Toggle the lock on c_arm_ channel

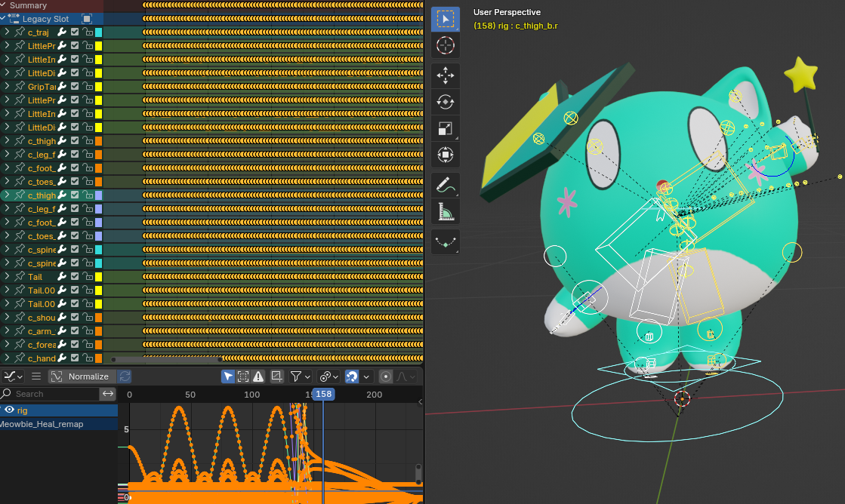88,330
